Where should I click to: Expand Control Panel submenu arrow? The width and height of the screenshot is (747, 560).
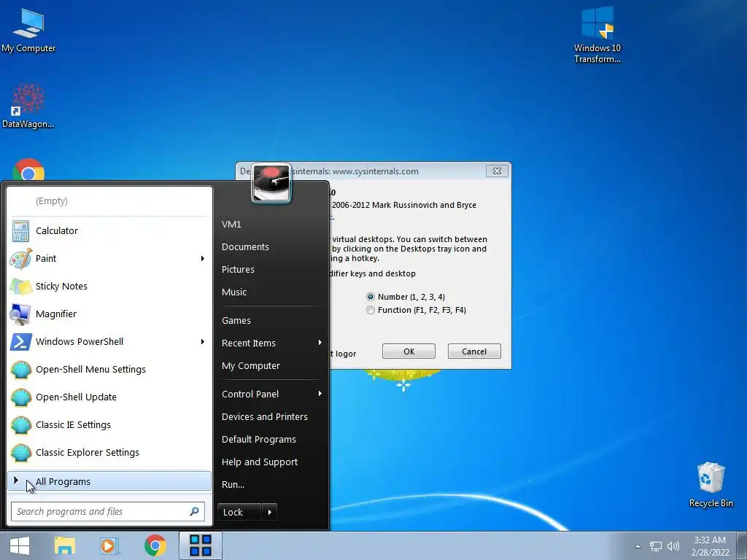[320, 394]
